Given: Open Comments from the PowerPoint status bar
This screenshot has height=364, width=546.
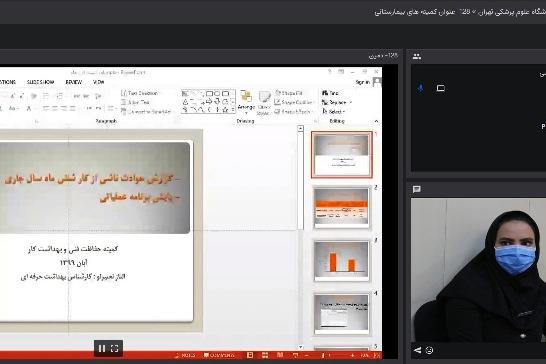Looking at the screenshot, I should [x=219, y=355].
